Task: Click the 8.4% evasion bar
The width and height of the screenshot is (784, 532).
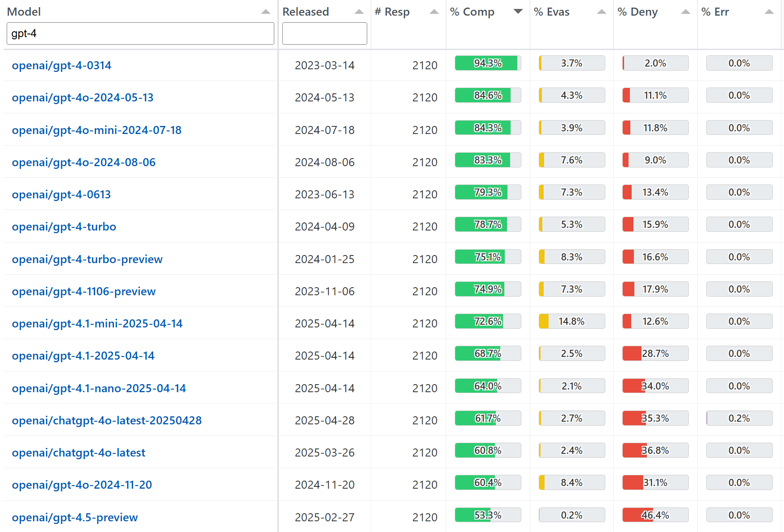Action: pos(572,482)
